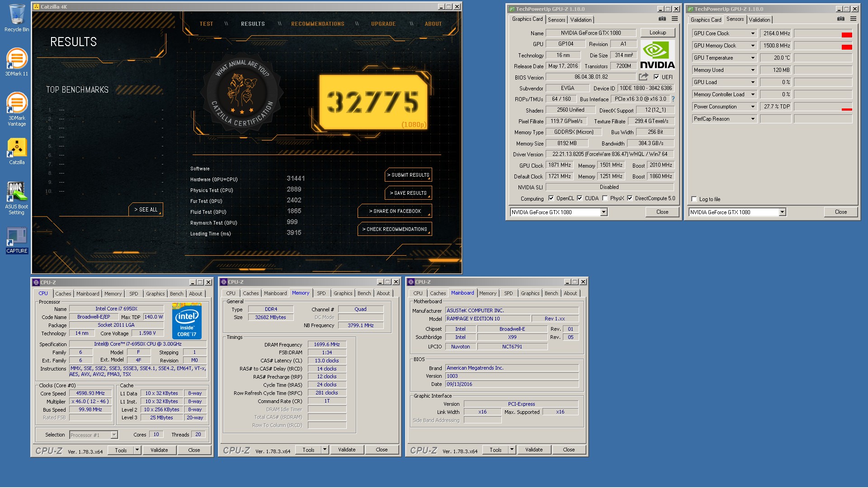The width and height of the screenshot is (868, 488).
Task: Expand Memory Controller Load sensor dropdown
Action: point(753,94)
